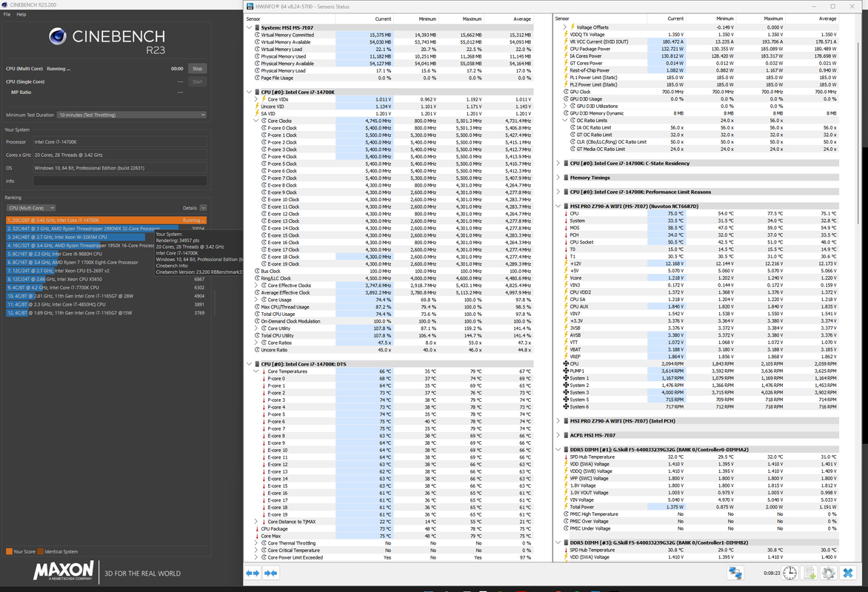Click the chip icon of System: MSI MS-7E07 header
This screenshot has width=868, height=592.
[x=258, y=27]
